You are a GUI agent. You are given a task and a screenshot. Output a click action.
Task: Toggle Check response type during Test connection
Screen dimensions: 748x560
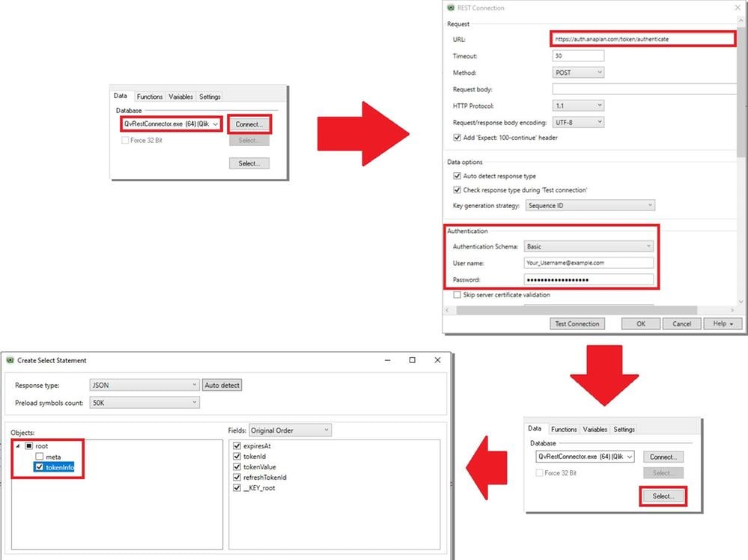457,190
